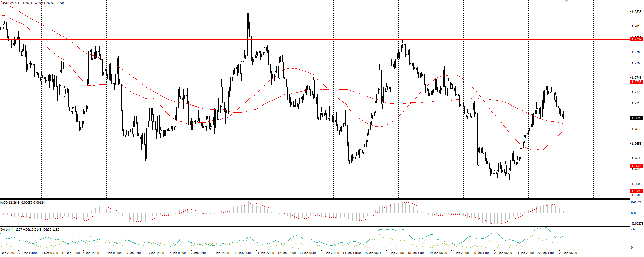The image size is (644, 257).
Task: Click the 22 Jan 14:00 time label
Action: coord(546,253)
